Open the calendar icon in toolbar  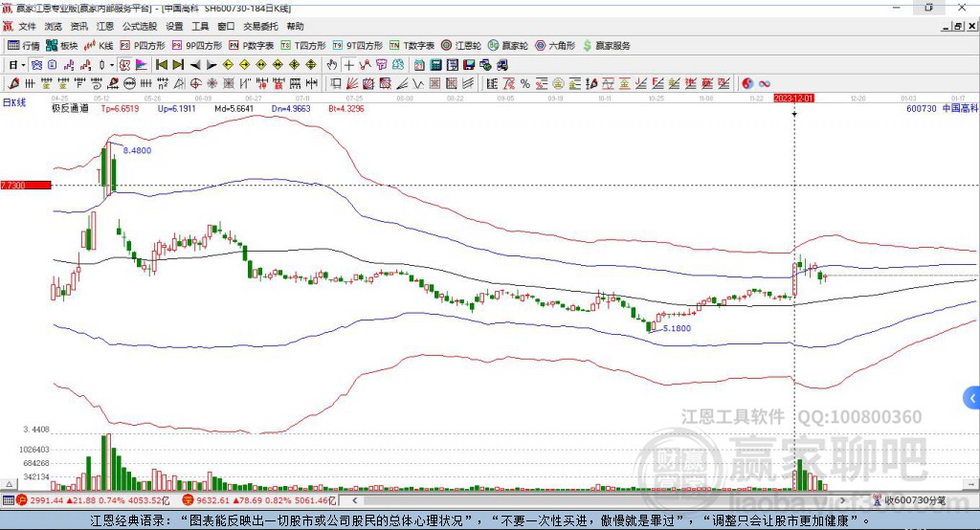(x=419, y=65)
